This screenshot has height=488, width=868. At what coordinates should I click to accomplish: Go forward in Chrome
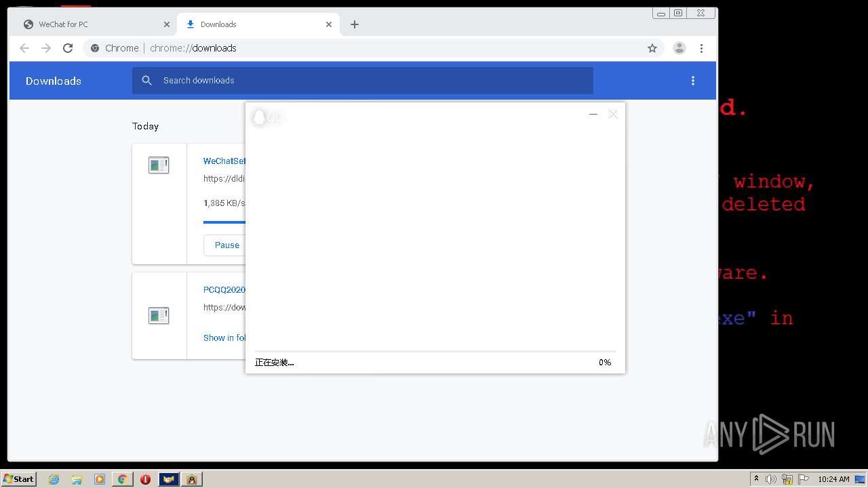pos(46,48)
